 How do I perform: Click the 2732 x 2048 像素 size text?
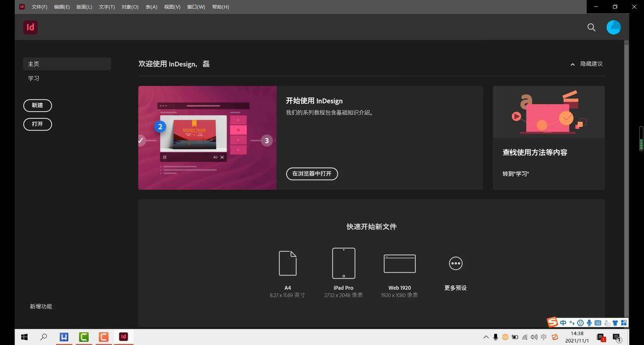coord(343,295)
